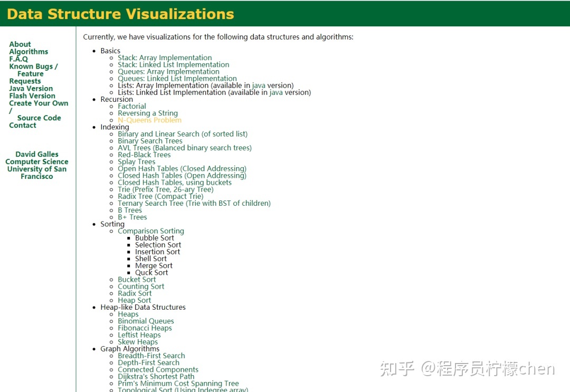Click the Quck Sort list item
The image size is (570, 392).
pyautogui.click(x=151, y=272)
